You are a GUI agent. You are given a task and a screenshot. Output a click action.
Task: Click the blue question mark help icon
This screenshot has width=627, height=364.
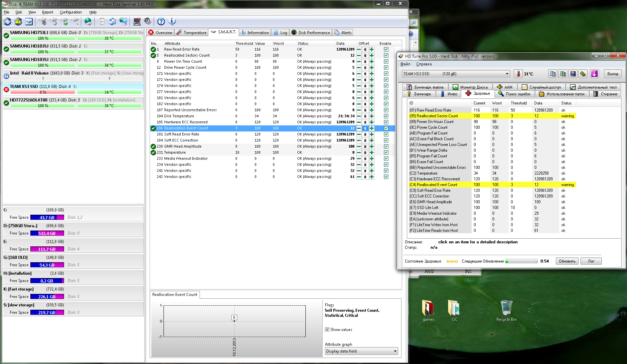click(161, 22)
